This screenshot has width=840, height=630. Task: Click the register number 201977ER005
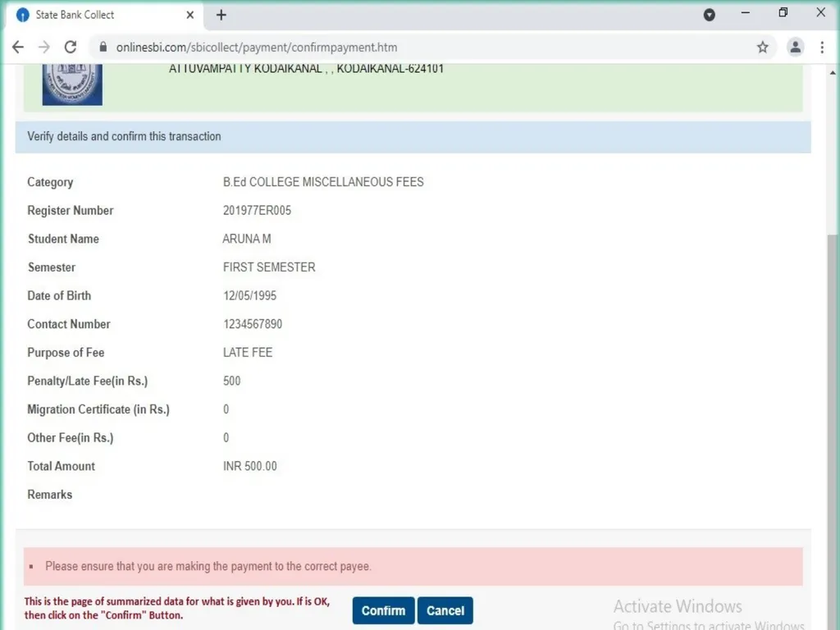click(257, 211)
